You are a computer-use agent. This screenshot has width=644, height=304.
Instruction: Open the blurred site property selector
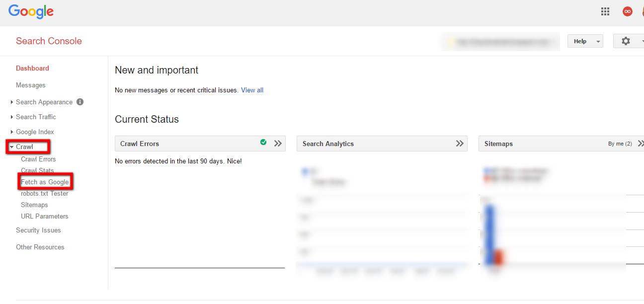tap(500, 42)
